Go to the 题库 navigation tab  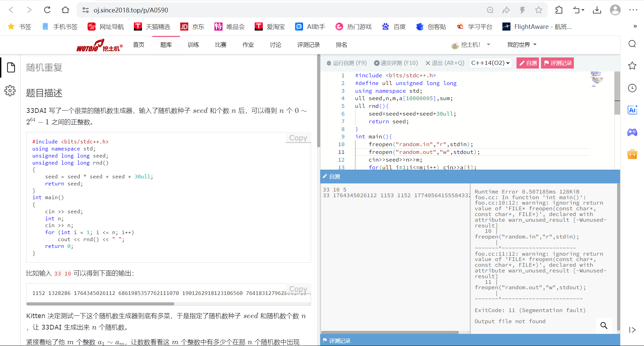[x=166, y=45]
